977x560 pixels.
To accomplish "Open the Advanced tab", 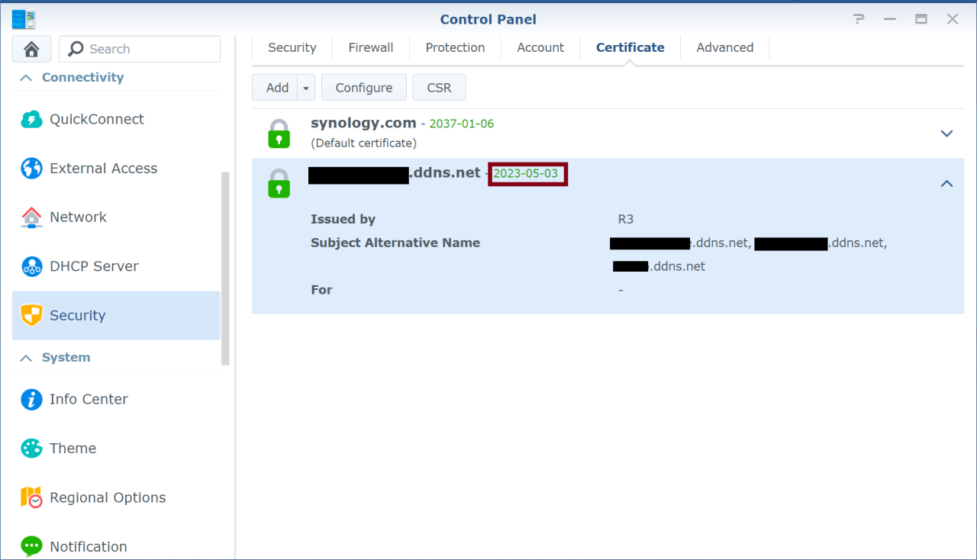I will [724, 47].
